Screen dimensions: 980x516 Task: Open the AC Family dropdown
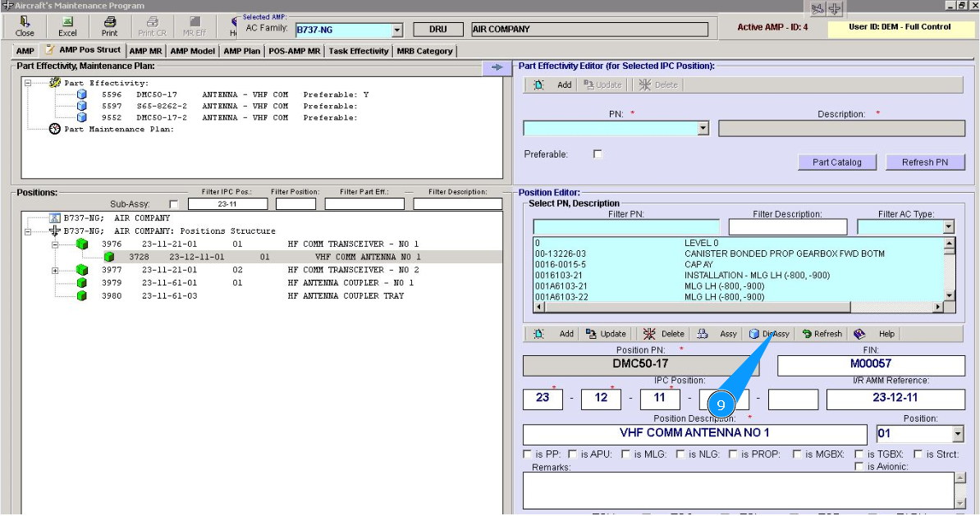[397, 30]
